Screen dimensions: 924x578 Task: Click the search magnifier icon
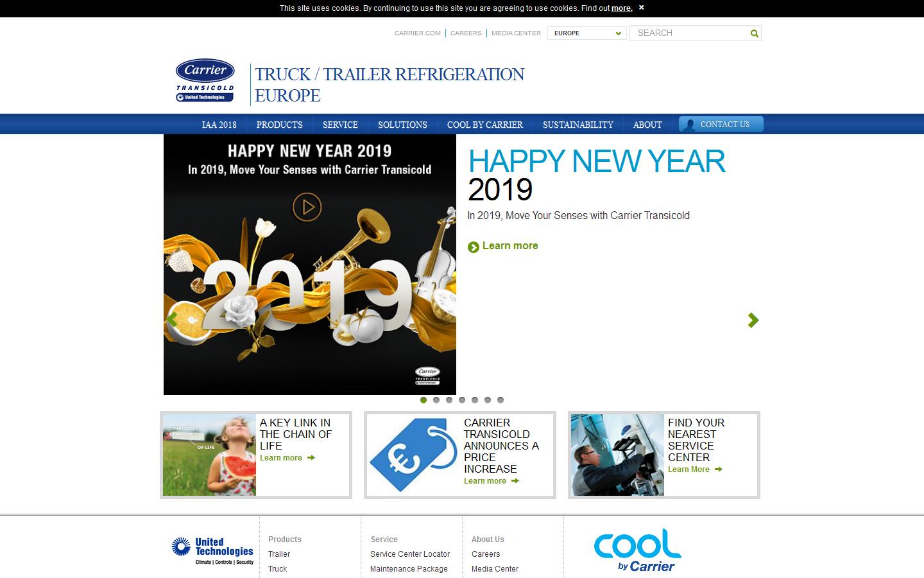[x=754, y=33]
